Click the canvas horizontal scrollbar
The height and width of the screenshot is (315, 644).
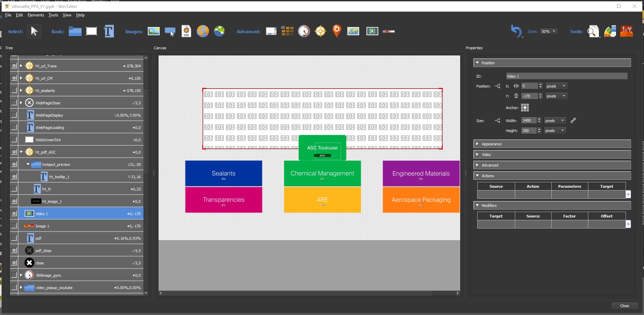[297, 293]
